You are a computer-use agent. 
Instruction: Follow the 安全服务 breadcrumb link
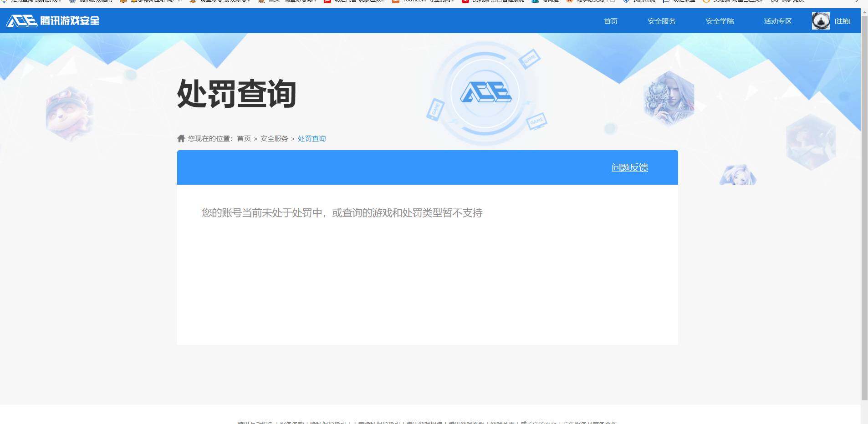[x=273, y=138]
